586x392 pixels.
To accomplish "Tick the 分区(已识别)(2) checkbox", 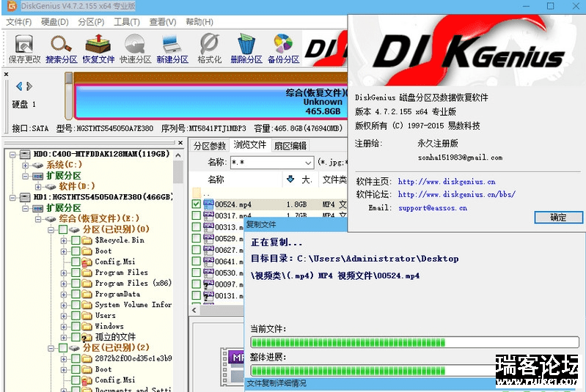I will click(x=63, y=348).
